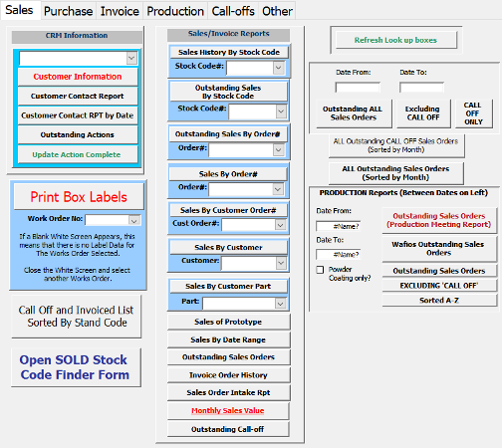Click the upper Date From field

pos(358,88)
